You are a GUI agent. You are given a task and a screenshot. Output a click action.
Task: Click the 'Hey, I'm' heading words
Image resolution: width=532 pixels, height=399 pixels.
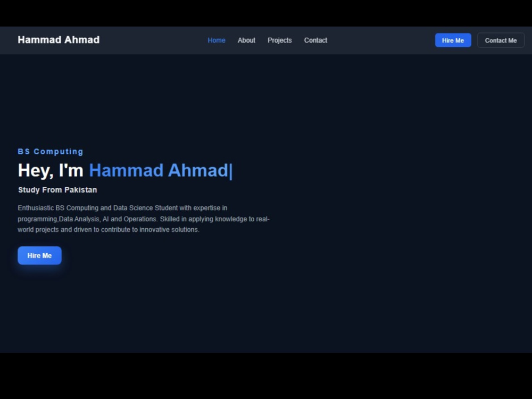51,170
